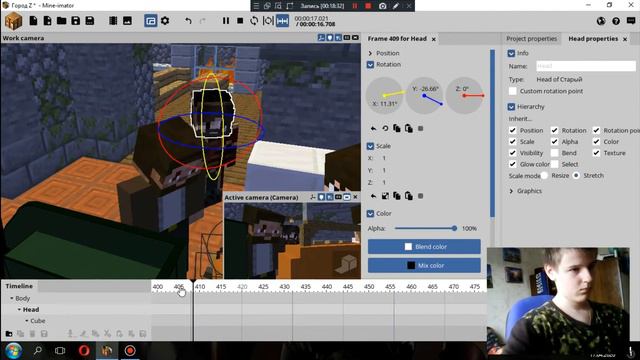Copy scale values icon

coord(397,196)
